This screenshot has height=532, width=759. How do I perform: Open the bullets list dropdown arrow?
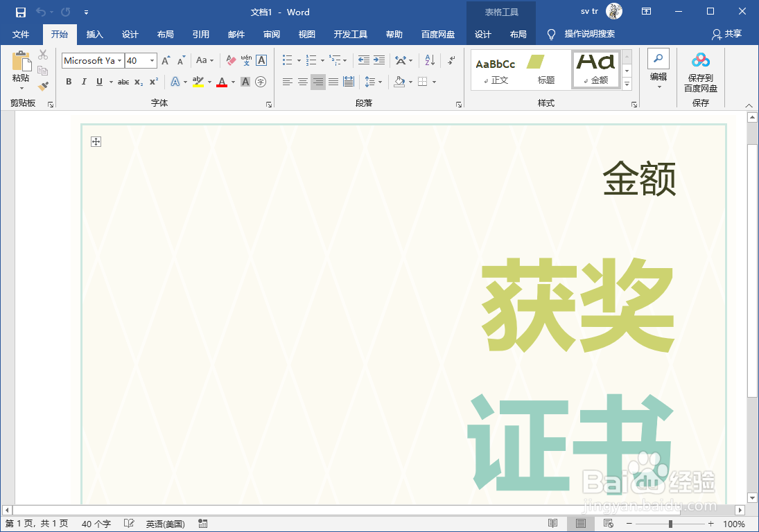(x=299, y=60)
